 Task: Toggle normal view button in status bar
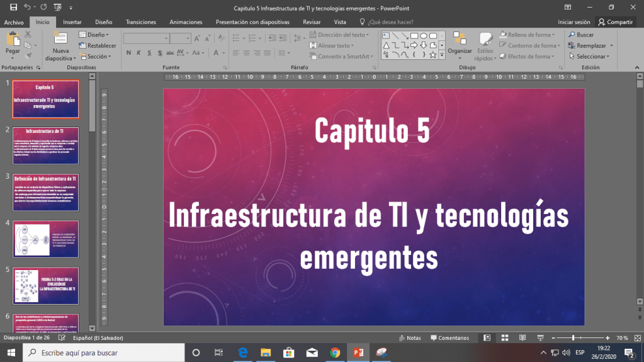[487, 338]
